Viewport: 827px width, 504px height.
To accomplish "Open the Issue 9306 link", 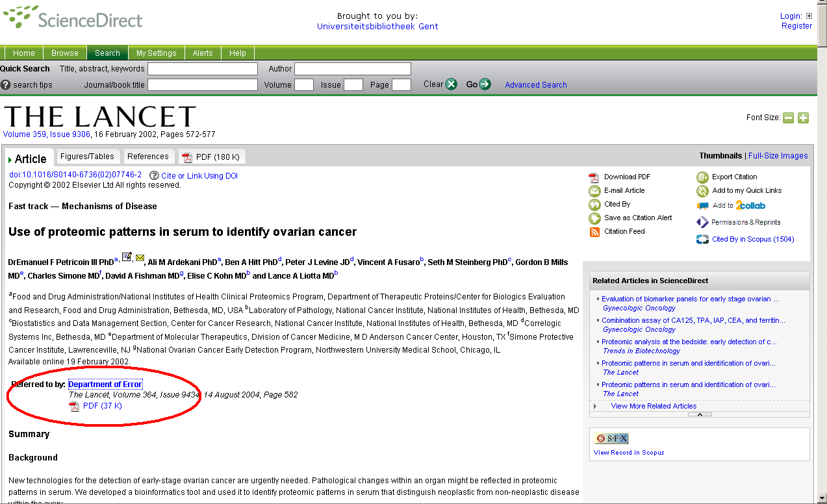I will (x=70, y=134).
